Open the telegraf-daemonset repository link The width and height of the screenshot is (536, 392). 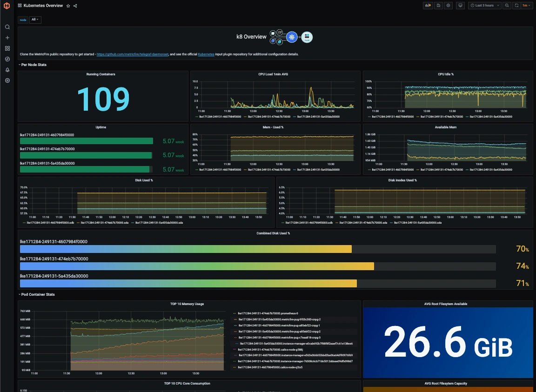tap(133, 54)
